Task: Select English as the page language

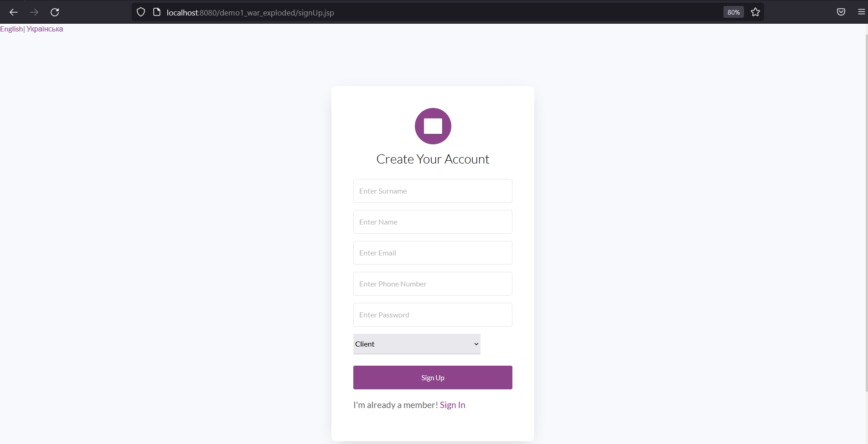Action: pyautogui.click(x=11, y=28)
